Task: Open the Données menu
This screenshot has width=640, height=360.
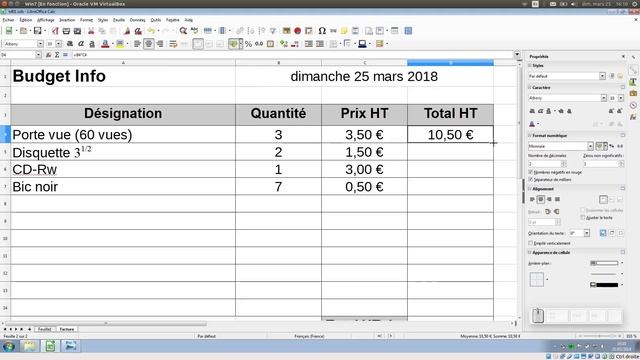Action: click(138, 20)
